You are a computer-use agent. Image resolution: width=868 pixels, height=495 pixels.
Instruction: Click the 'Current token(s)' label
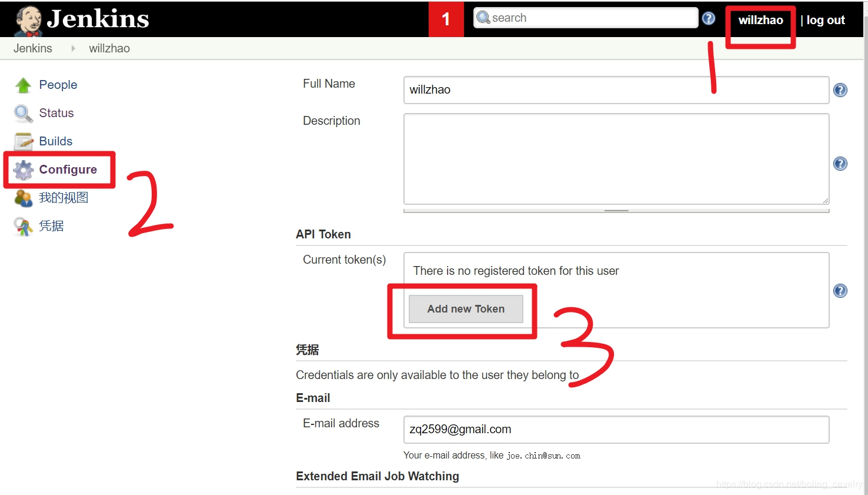point(345,260)
